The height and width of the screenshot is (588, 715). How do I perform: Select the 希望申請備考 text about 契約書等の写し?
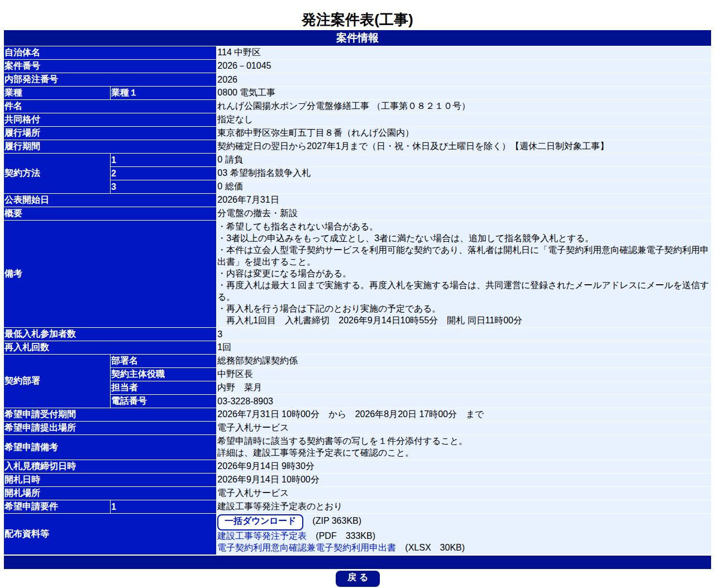coord(342,441)
